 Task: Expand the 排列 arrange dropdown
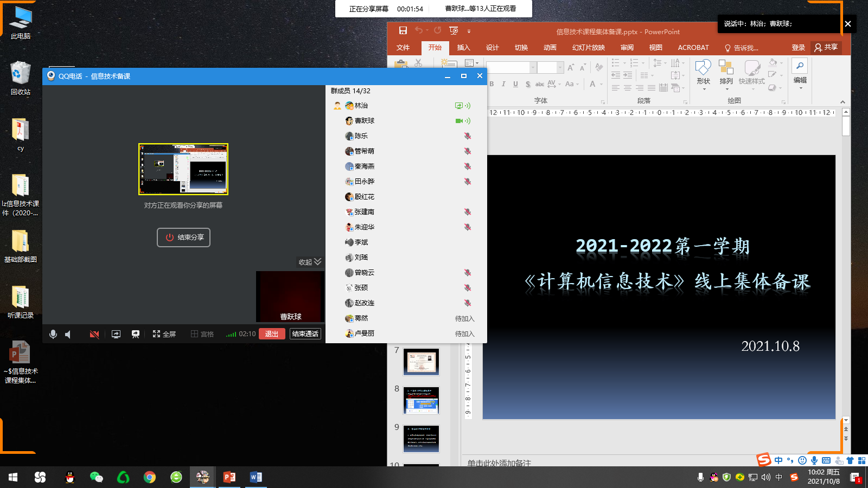[x=726, y=73]
